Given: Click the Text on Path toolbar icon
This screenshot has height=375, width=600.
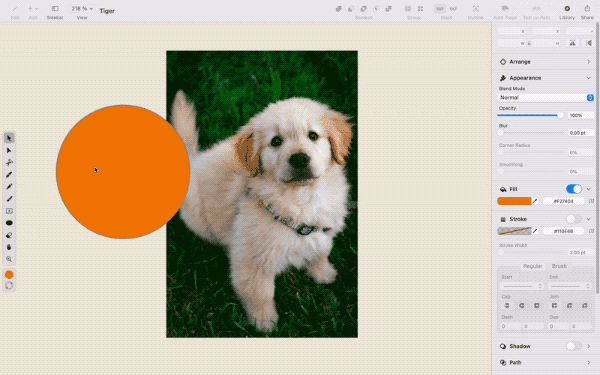Looking at the screenshot, I should 536,8.
